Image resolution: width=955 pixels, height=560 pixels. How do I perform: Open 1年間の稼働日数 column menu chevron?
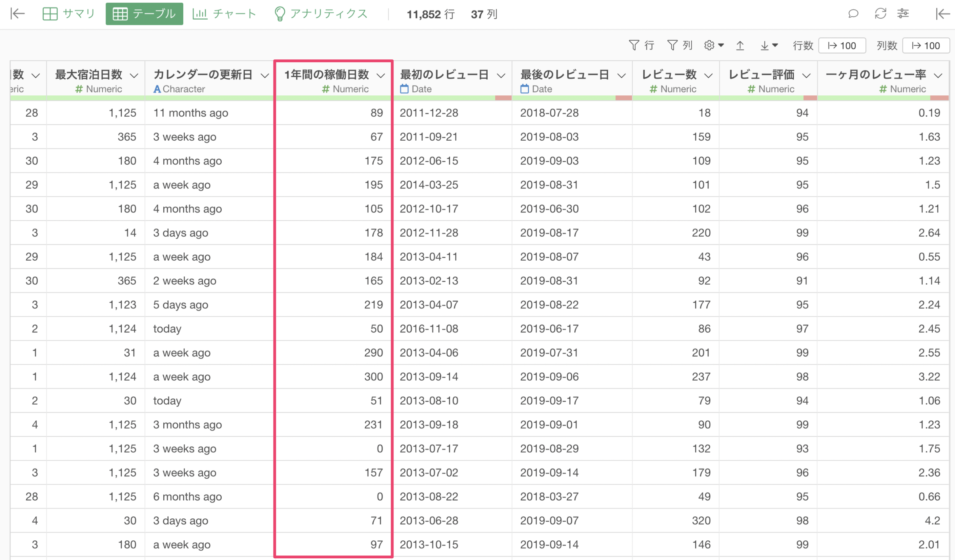pyautogui.click(x=380, y=75)
